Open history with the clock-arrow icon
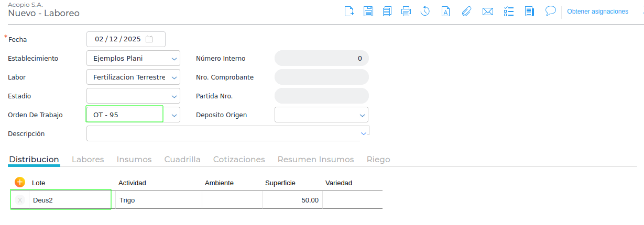The width and height of the screenshot is (644, 225). coord(425,11)
